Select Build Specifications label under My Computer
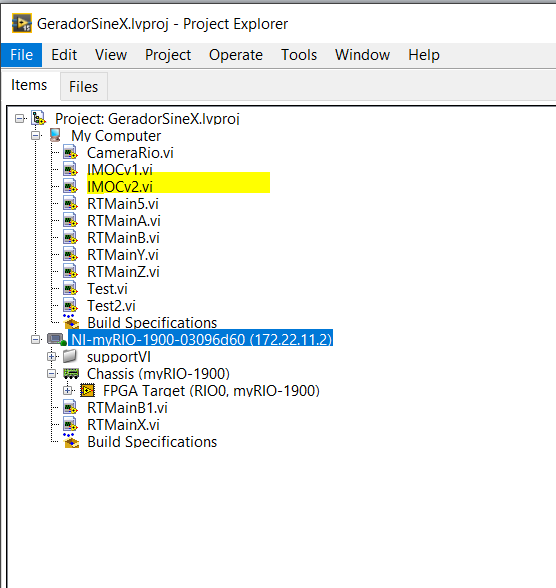 point(152,323)
